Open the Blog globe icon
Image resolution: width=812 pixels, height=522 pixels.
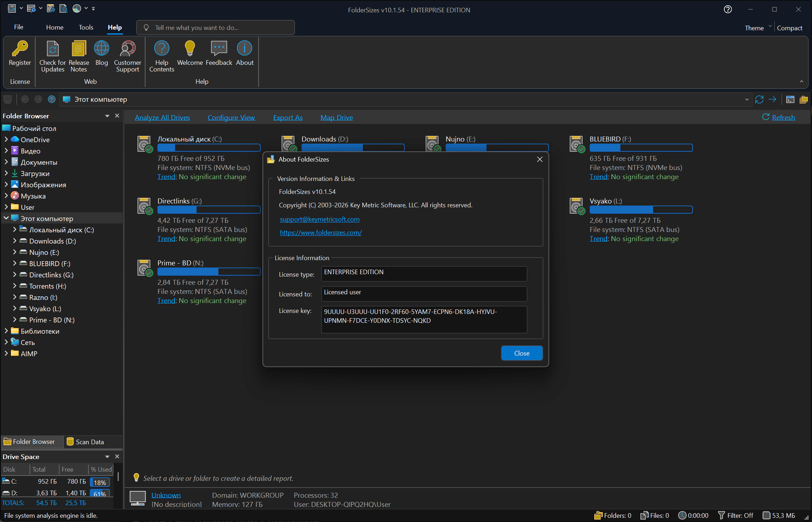(x=101, y=49)
